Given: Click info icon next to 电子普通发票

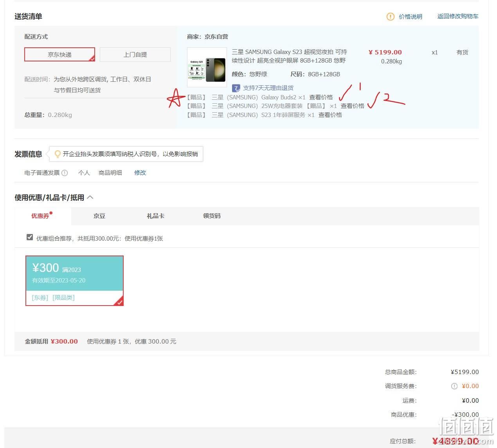Looking at the screenshot, I should coord(65,173).
